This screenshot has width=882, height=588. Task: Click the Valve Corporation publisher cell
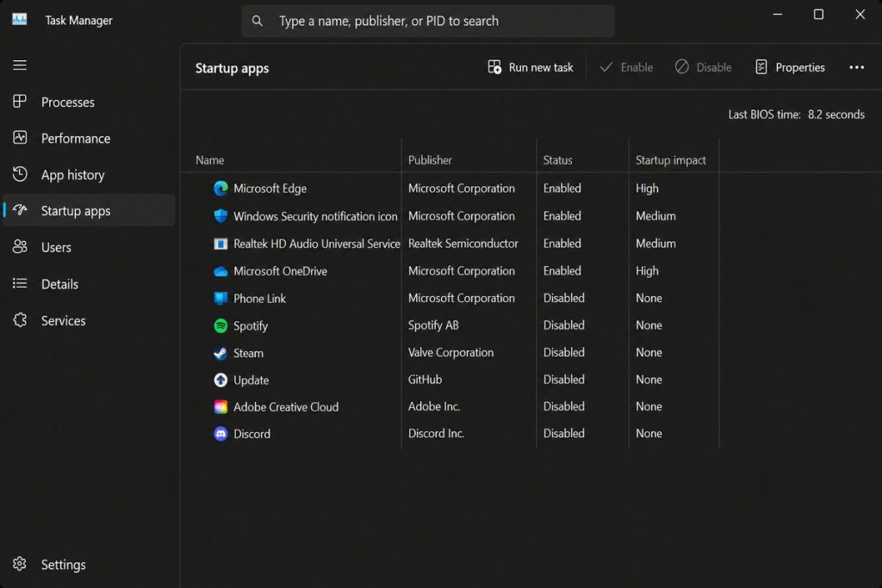coord(451,352)
